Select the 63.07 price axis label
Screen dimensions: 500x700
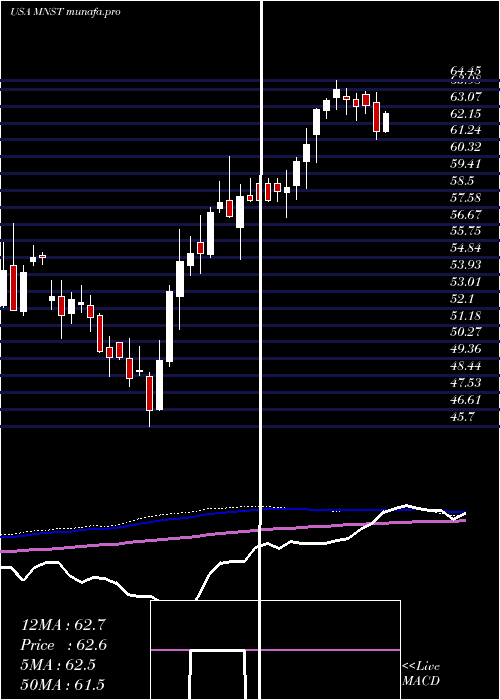coord(466,96)
